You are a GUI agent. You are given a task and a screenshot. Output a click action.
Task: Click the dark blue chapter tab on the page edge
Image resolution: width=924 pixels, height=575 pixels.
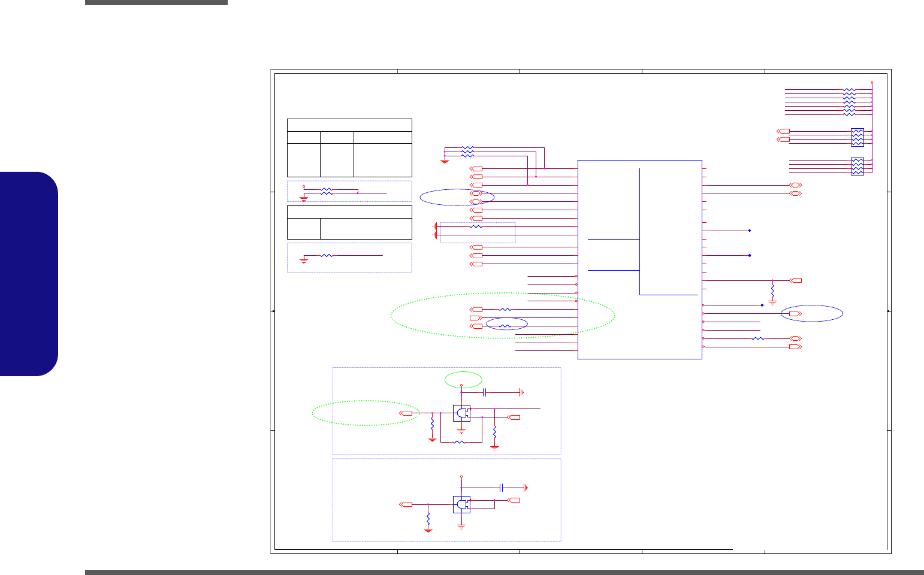[29, 274]
